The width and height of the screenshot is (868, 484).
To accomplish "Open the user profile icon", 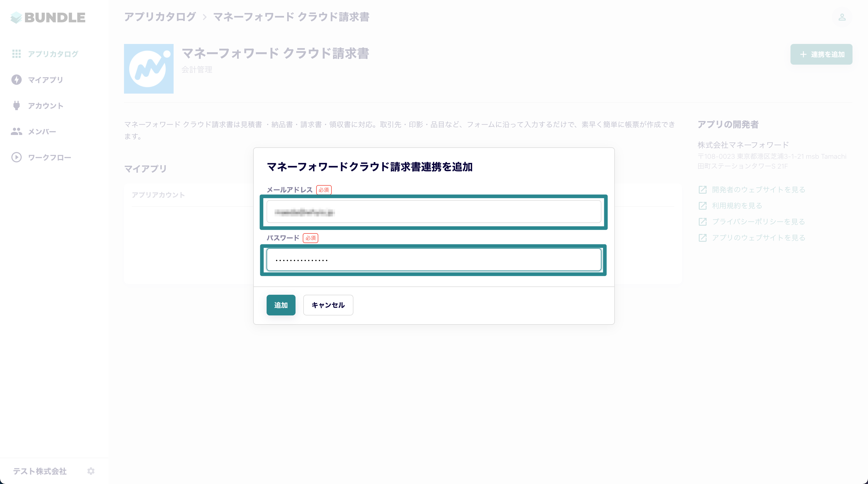I will pos(842,17).
